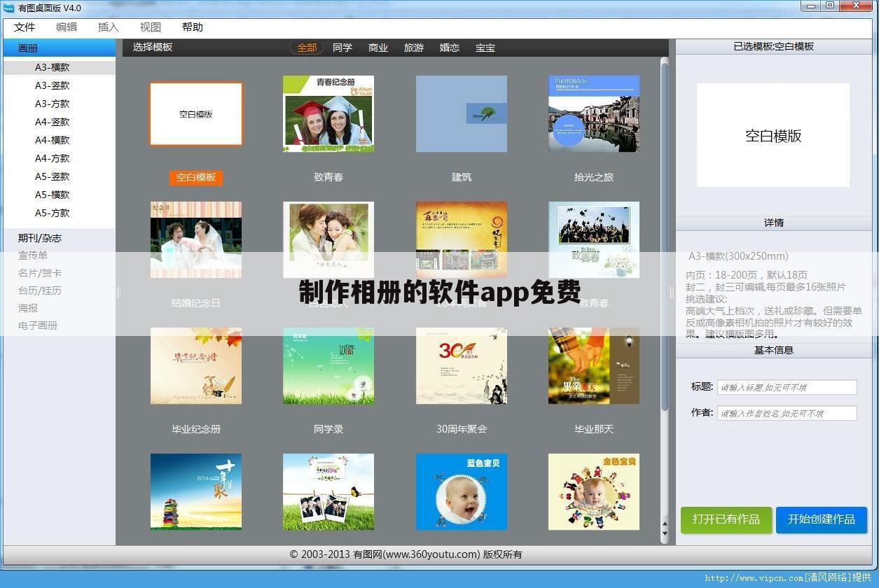Select the 同学录 template thumbnail
This screenshot has height=588, width=879.
coord(328,365)
